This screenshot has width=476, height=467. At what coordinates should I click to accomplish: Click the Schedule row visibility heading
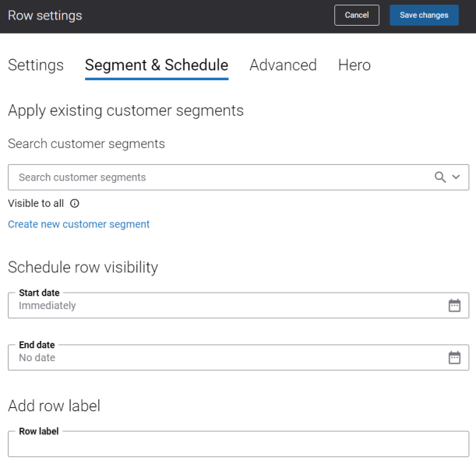[x=83, y=267]
